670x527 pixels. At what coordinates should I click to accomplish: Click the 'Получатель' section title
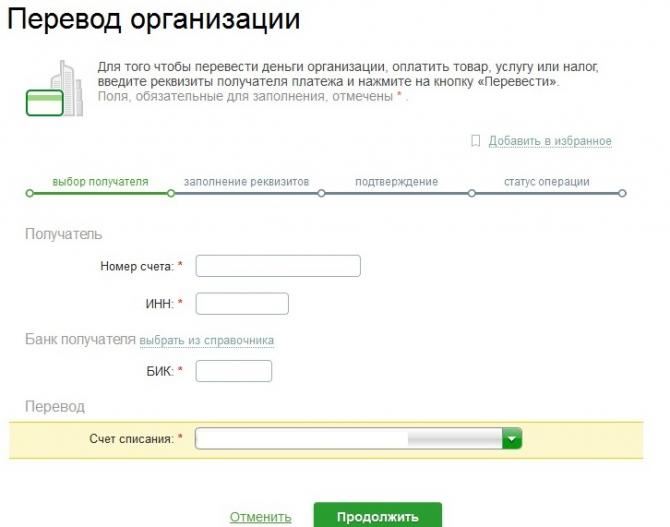pos(64,234)
